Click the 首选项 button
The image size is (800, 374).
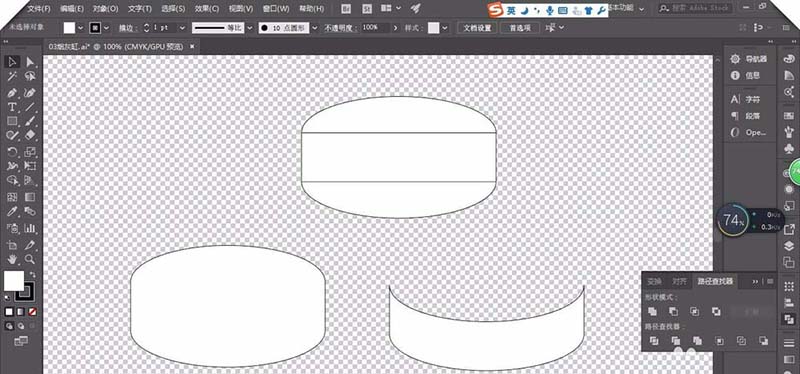520,28
